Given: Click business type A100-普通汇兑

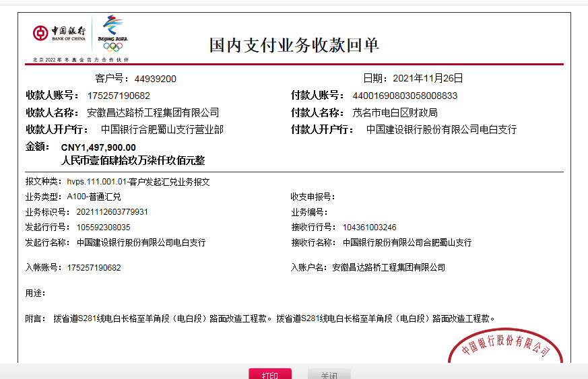Looking at the screenshot, I should pos(94,197).
